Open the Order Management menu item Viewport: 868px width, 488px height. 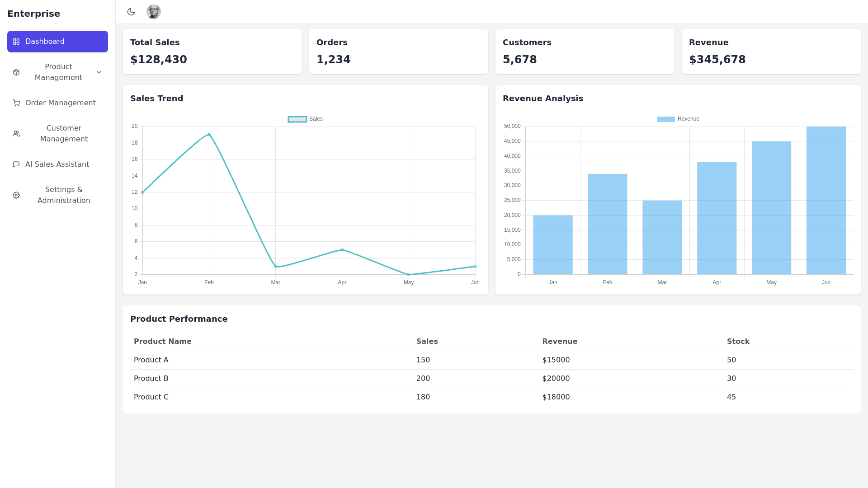click(x=60, y=103)
